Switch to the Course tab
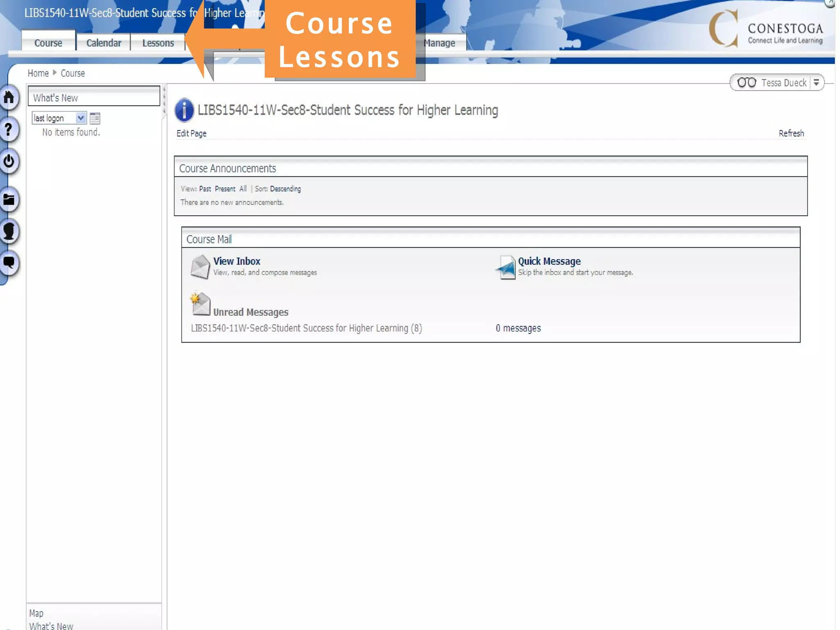 pos(48,43)
